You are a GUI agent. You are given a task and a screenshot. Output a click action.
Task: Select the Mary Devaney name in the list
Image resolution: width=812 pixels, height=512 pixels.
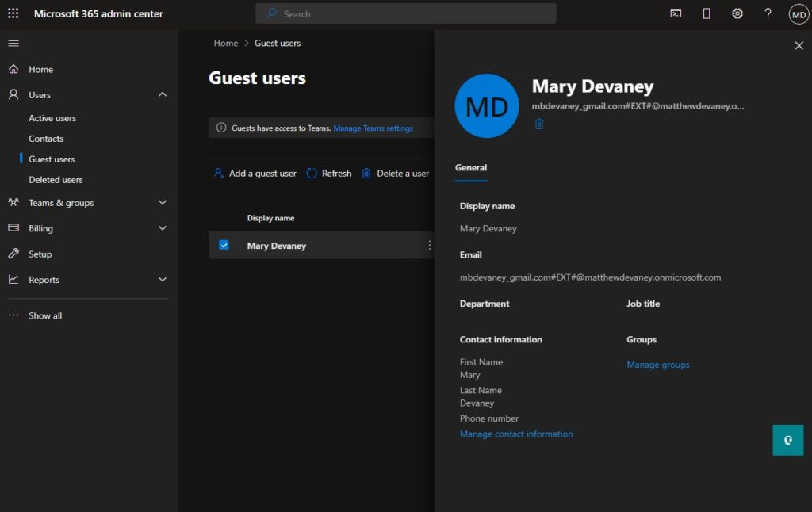277,246
